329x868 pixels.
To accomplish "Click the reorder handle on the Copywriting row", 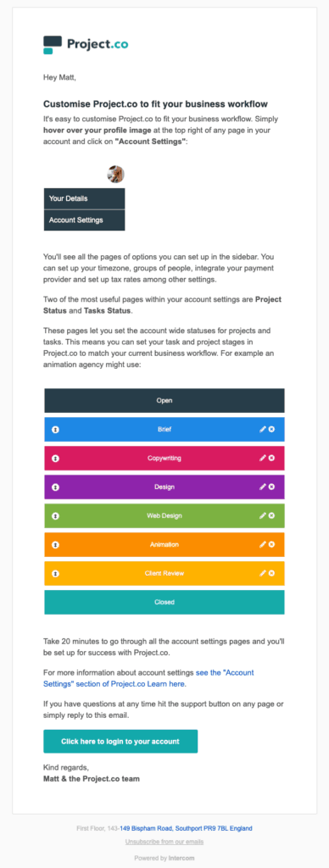I will [55, 459].
